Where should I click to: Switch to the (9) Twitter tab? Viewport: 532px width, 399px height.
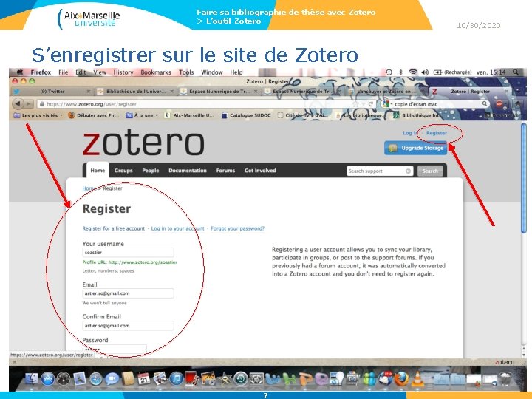(52, 92)
